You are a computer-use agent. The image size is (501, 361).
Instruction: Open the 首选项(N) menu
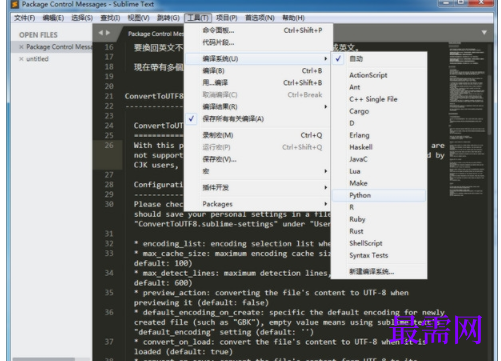pos(260,18)
